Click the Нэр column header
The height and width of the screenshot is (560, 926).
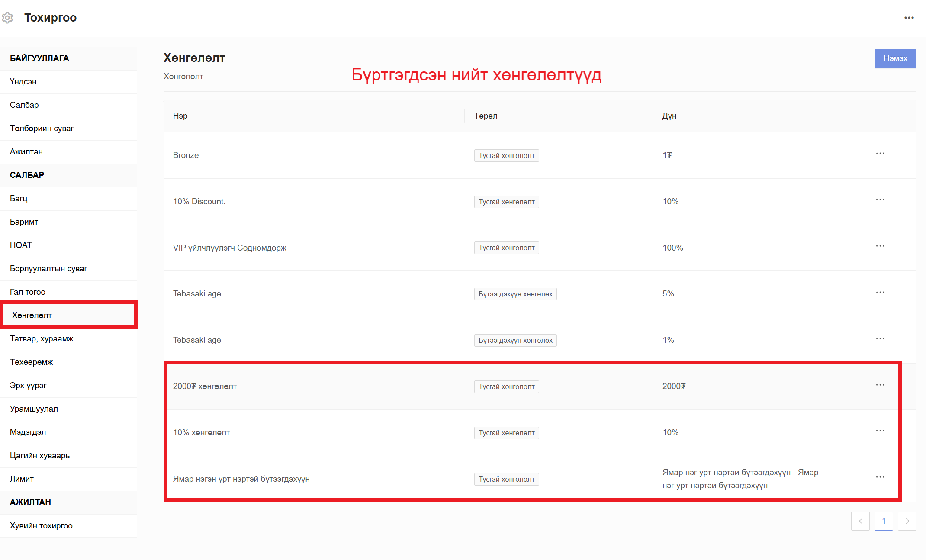tap(180, 116)
